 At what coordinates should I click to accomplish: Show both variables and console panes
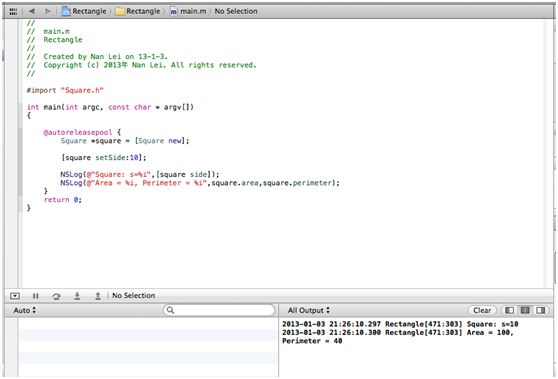point(525,310)
